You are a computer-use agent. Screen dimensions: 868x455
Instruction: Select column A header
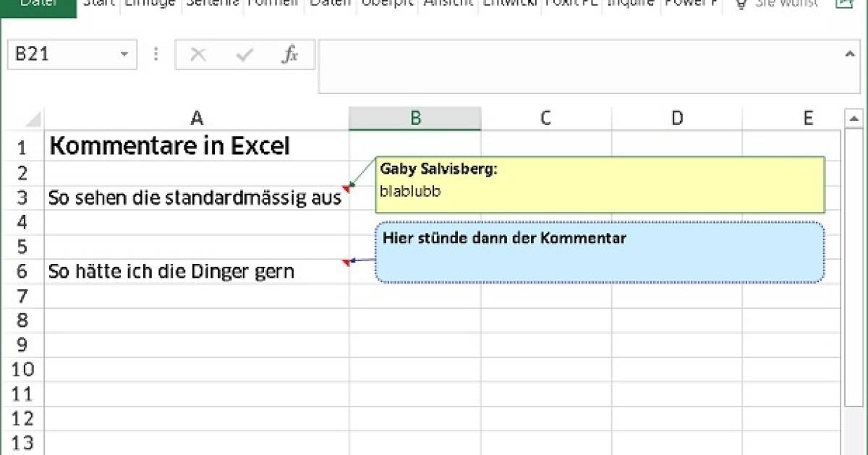197,119
